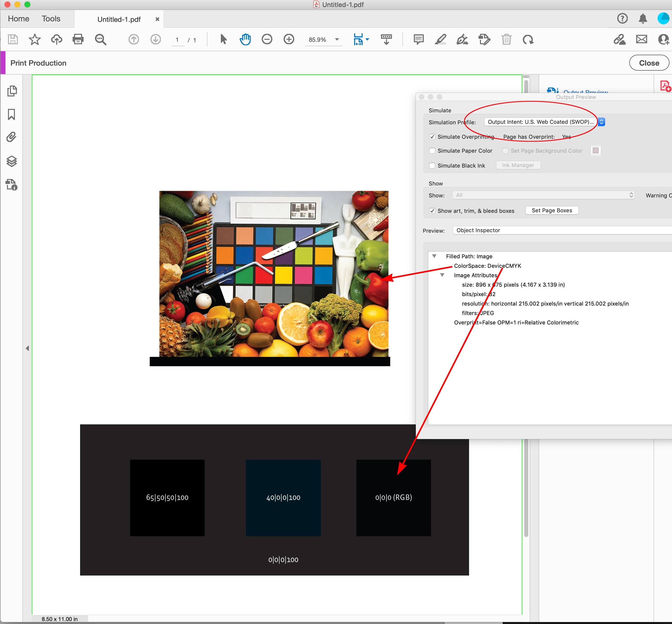Viewport: 672px width, 624px height.
Task: Click the zoom out minus icon
Action: tap(267, 40)
